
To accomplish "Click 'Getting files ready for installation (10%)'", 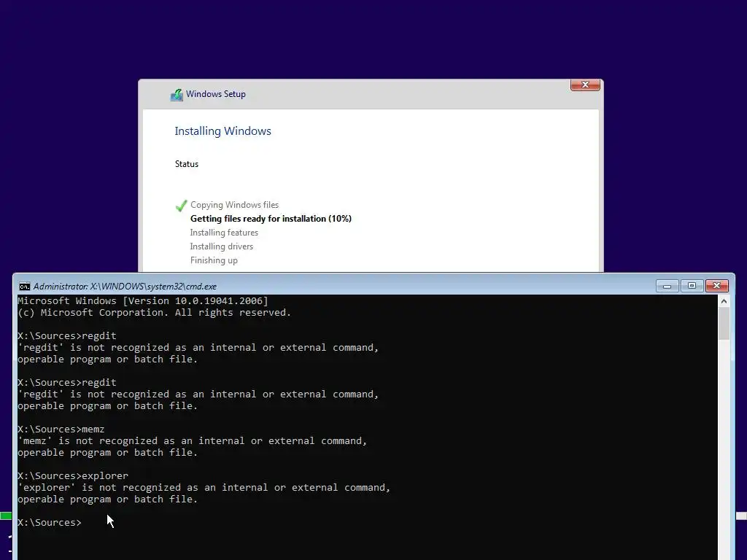I will (271, 219).
